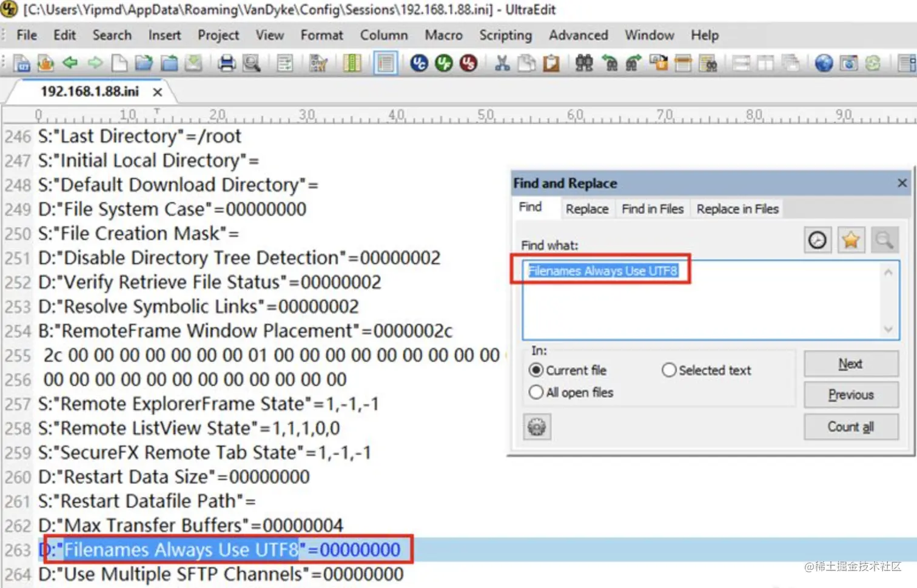Open the Advanced menu

(579, 35)
